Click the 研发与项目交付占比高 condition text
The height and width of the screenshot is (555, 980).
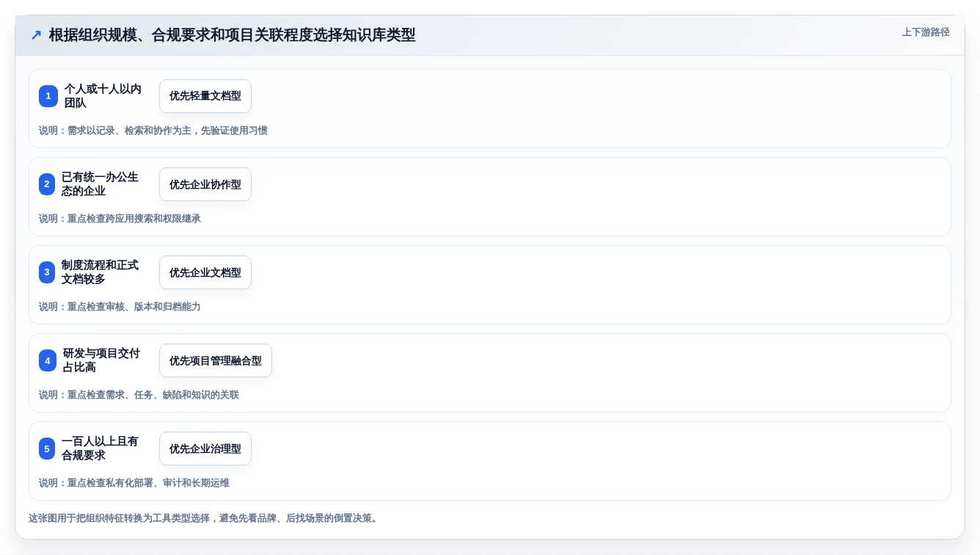click(101, 360)
